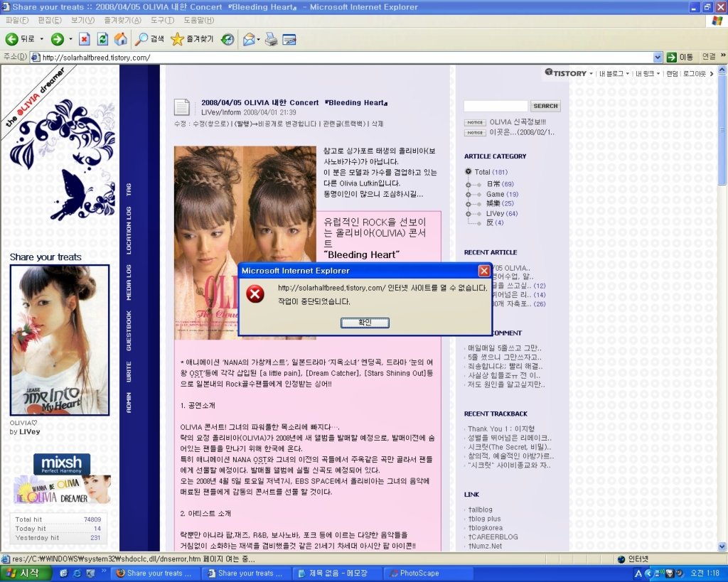Screen dimensions: 728x582
Task: Click the Print toolbar icon
Action: coord(271,40)
